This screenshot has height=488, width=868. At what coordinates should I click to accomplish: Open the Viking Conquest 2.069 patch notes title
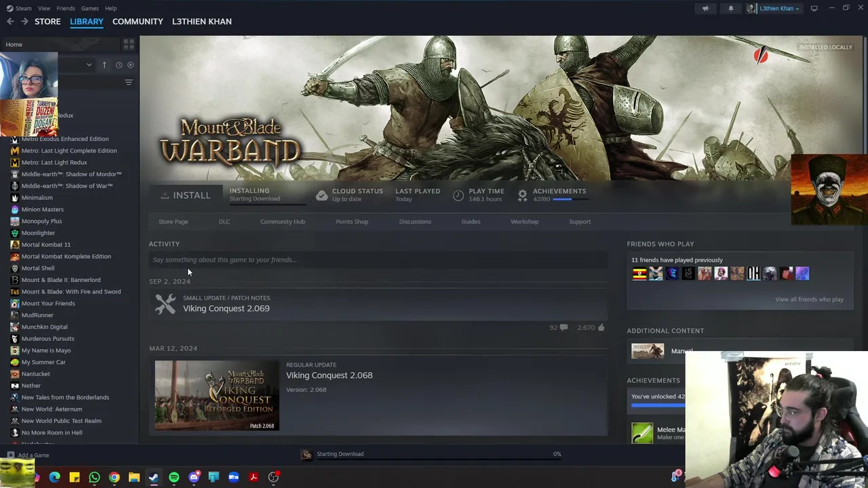pos(226,308)
